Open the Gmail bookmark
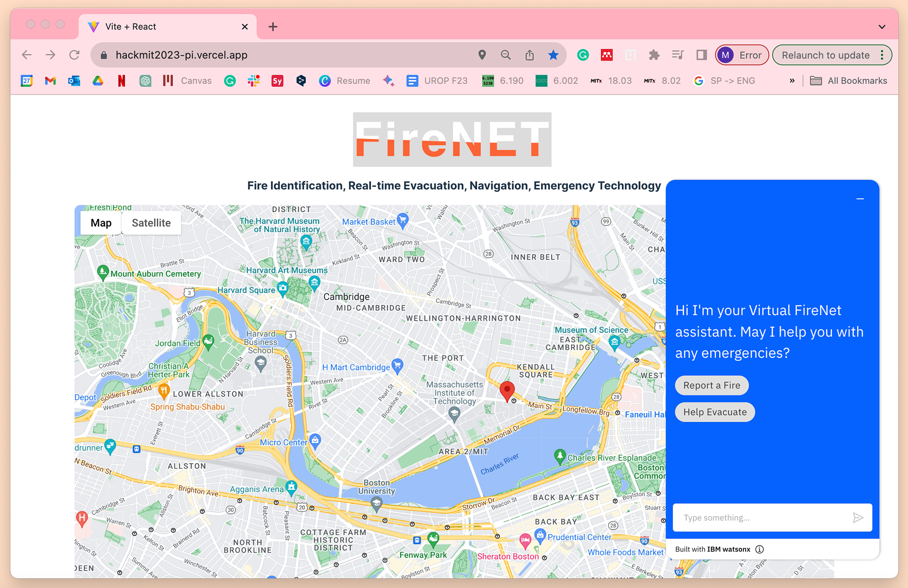The height and width of the screenshot is (588, 908). (51, 81)
